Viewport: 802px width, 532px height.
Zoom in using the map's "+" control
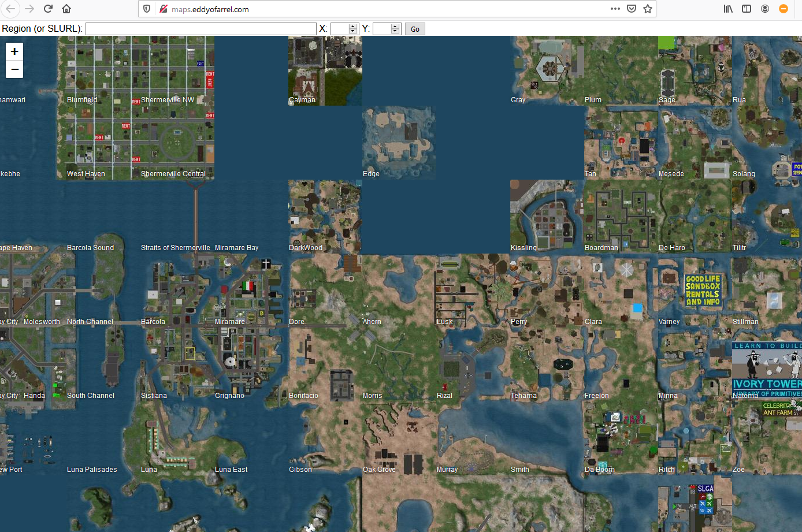[14, 51]
